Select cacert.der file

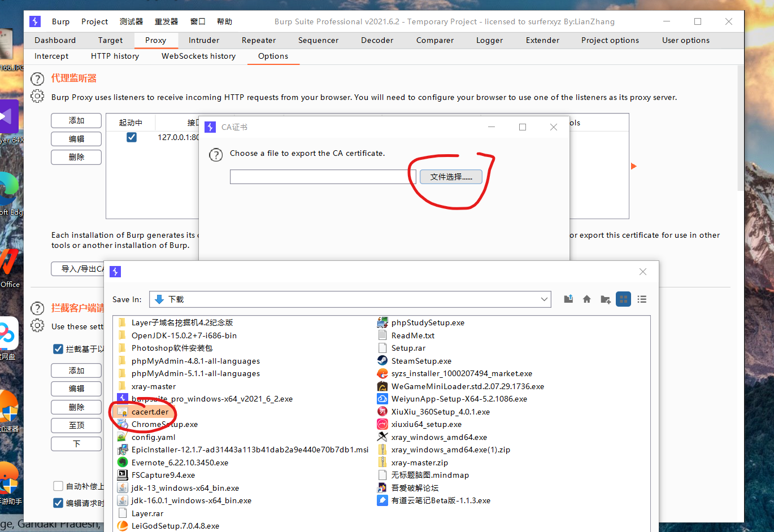click(150, 412)
